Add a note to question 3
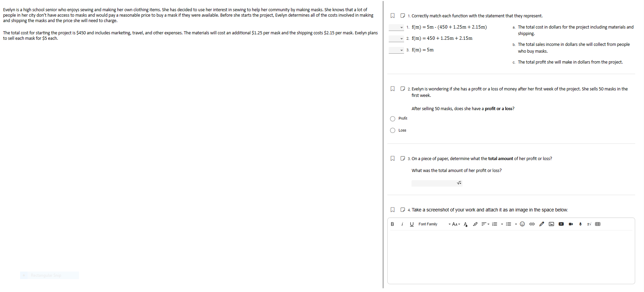Screen dimensions: 644x292 click(x=403, y=158)
